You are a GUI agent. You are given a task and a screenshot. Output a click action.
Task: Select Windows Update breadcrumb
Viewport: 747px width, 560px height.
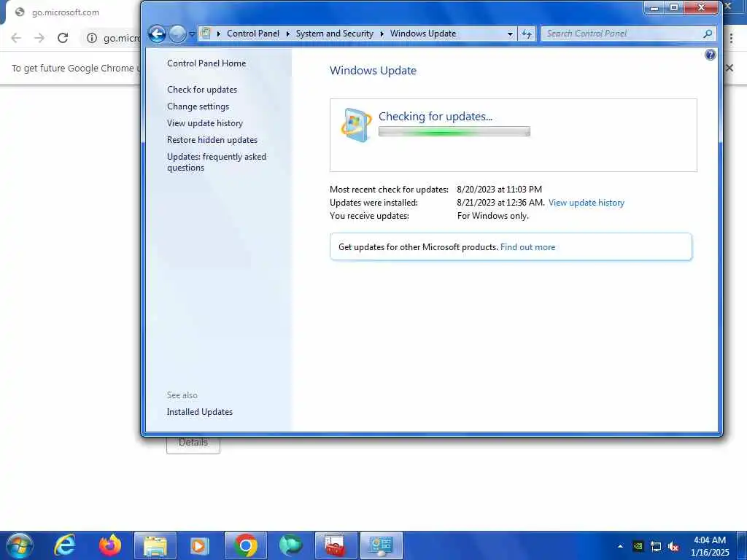423,34
